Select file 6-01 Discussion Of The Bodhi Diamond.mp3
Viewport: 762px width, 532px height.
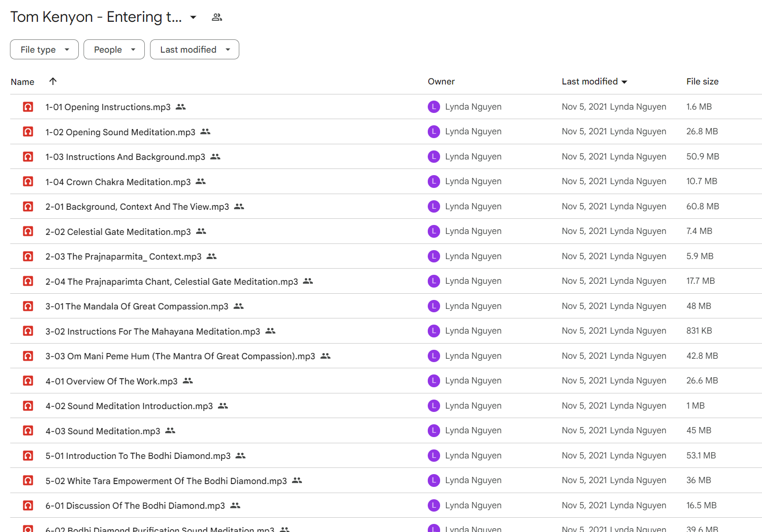pos(386,505)
